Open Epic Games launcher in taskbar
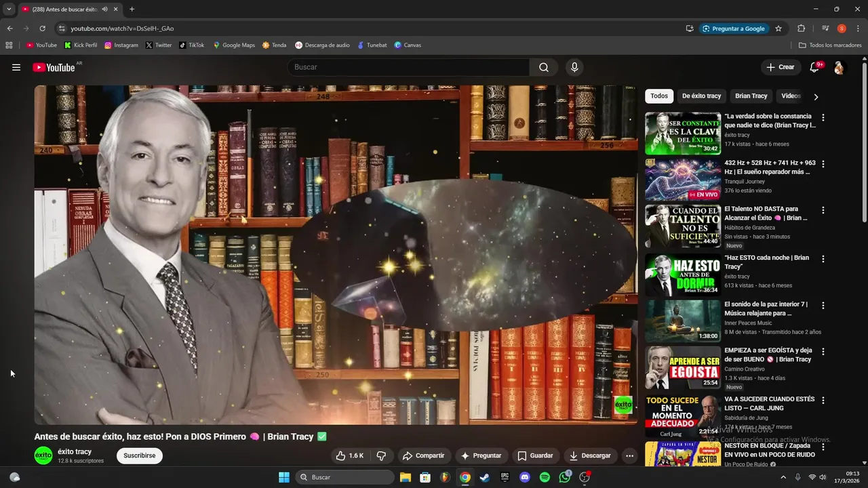868x488 pixels. [x=505, y=477]
